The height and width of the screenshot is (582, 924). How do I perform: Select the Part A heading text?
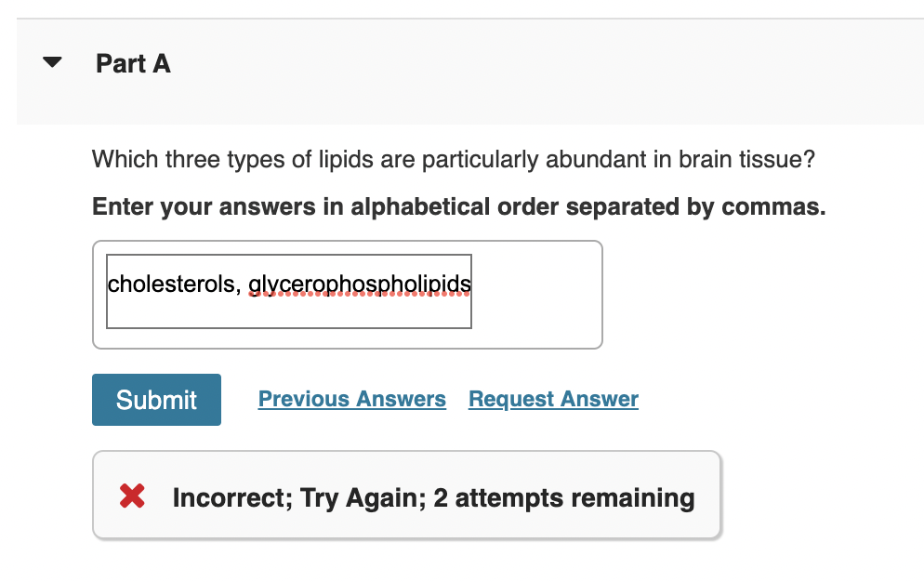tap(133, 63)
